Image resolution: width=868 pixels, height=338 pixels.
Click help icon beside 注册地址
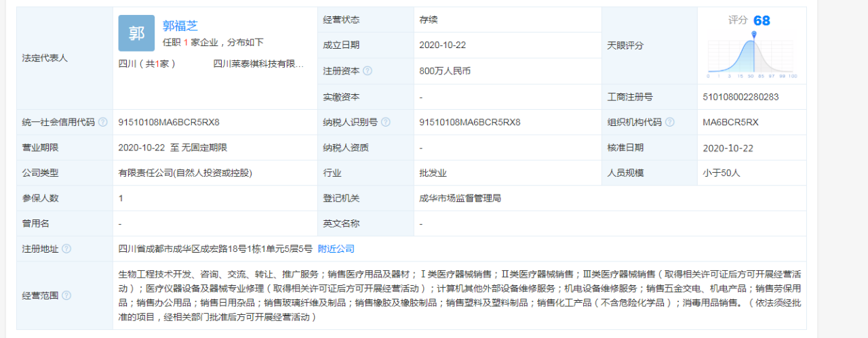point(66,249)
